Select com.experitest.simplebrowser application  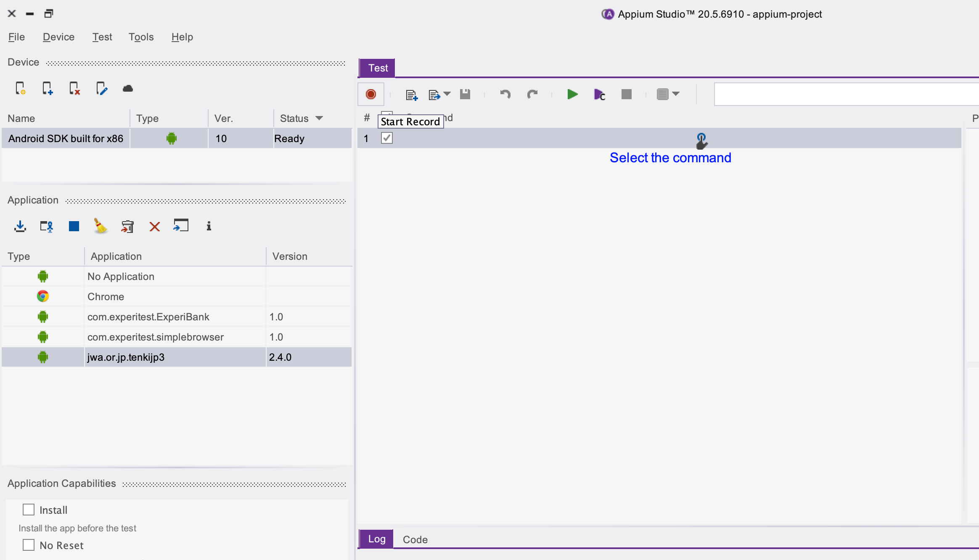click(177, 337)
